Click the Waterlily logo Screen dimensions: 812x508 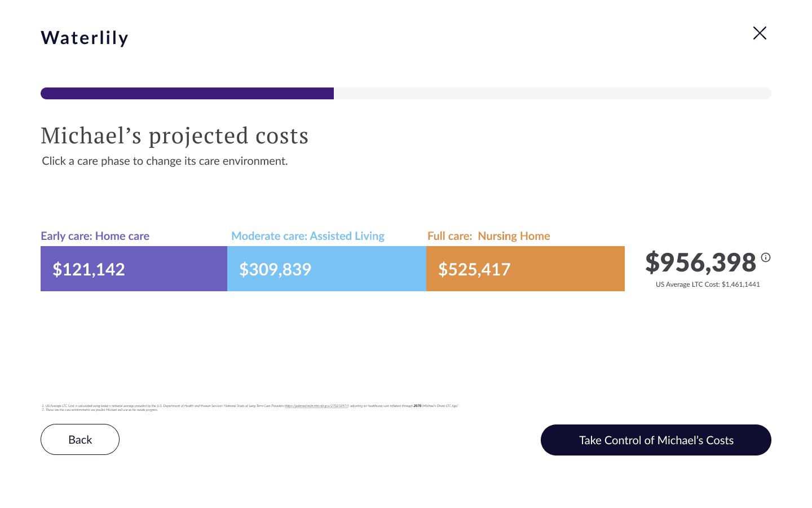pyautogui.click(x=85, y=38)
